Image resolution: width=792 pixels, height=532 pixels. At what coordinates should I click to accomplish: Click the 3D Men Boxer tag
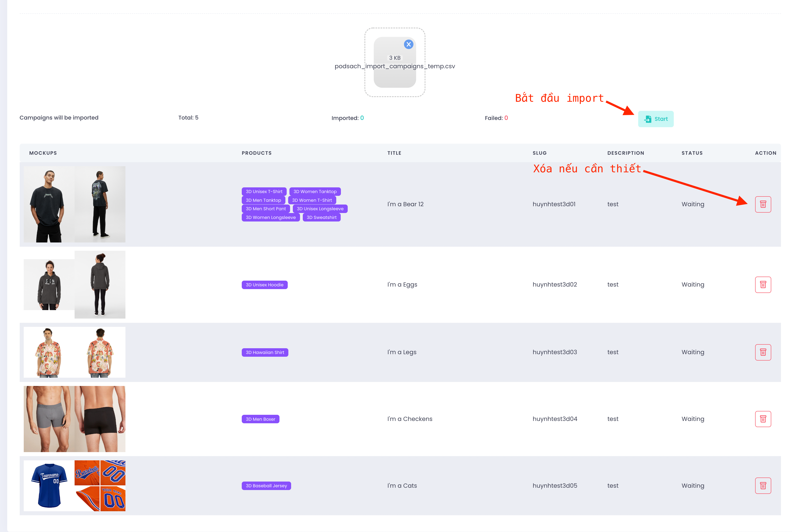click(x=260, y=419)
